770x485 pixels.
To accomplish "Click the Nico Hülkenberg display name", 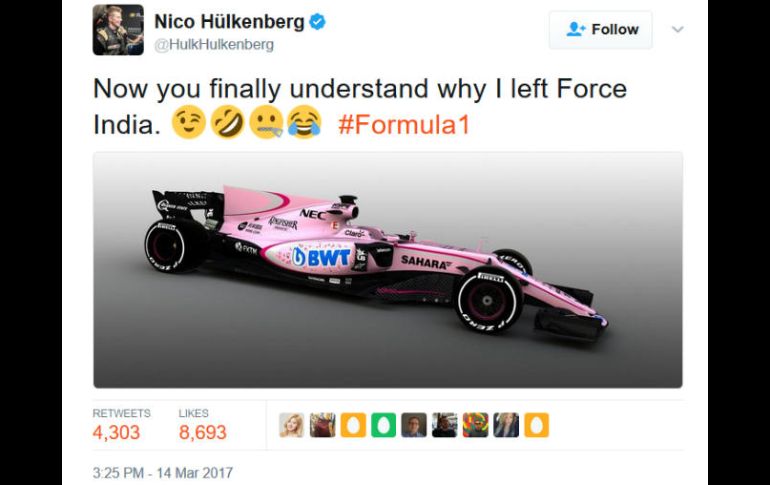I will [x=229, y=22].
